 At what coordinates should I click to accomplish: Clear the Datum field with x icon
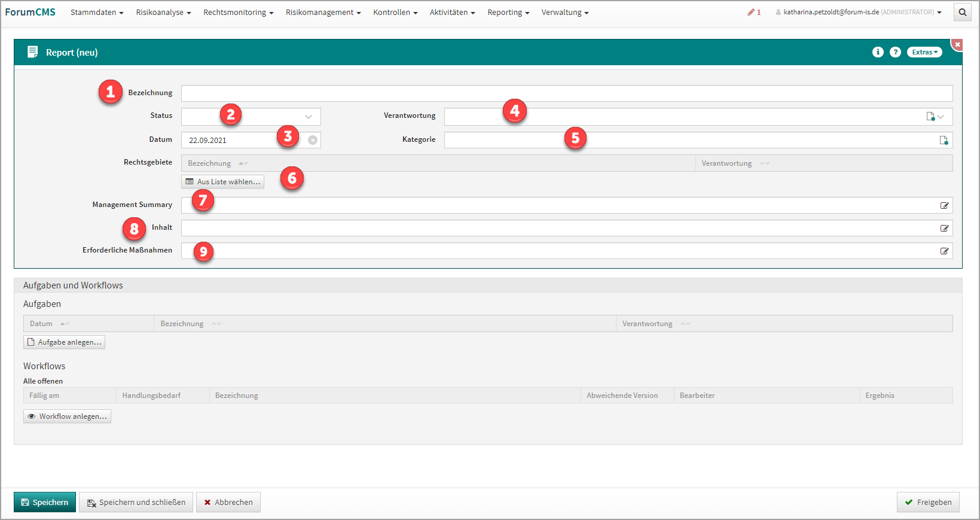pos(313,140)
